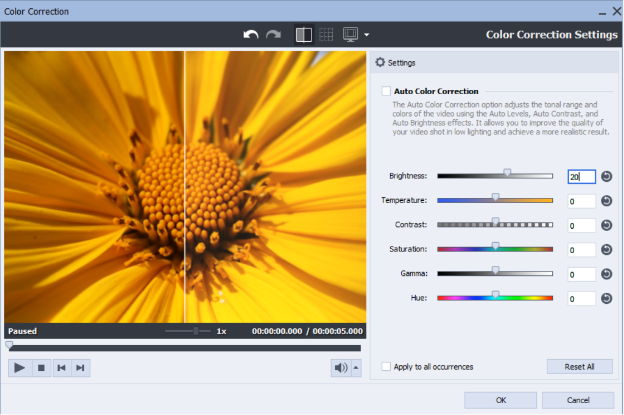Reset the Brightness value
Viewport: 624px width, 415px height.
click(606, 176)
